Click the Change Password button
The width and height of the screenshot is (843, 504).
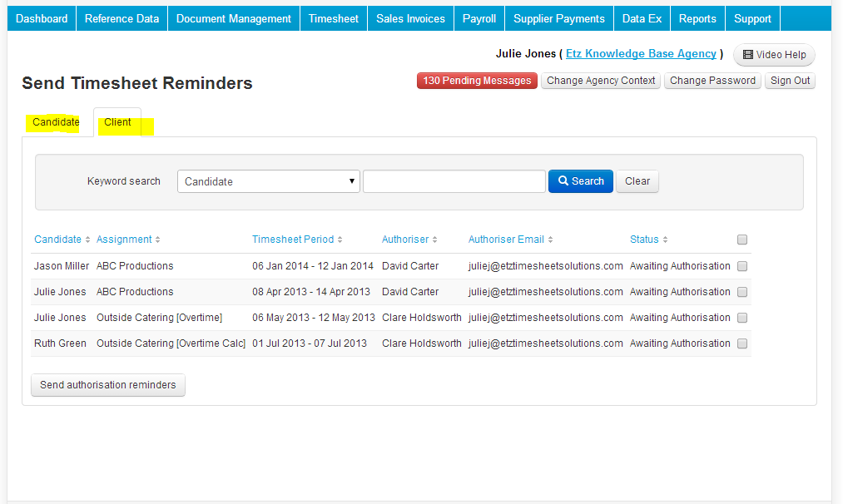coord(712,81)
